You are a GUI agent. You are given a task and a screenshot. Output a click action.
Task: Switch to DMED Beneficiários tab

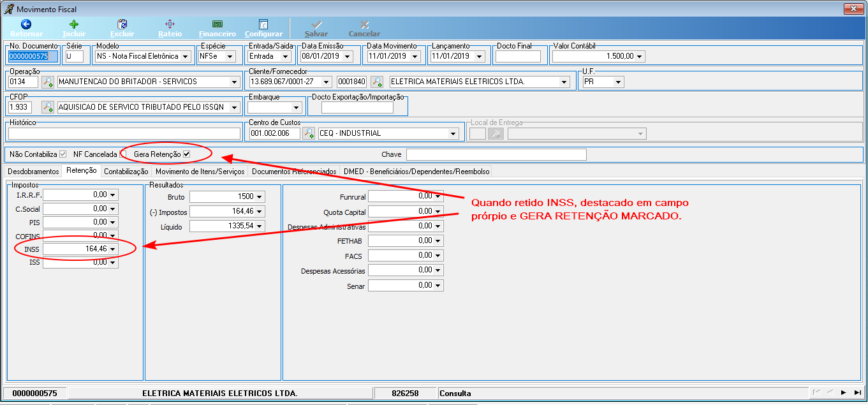pyautogui.click(x=416, y=172)
